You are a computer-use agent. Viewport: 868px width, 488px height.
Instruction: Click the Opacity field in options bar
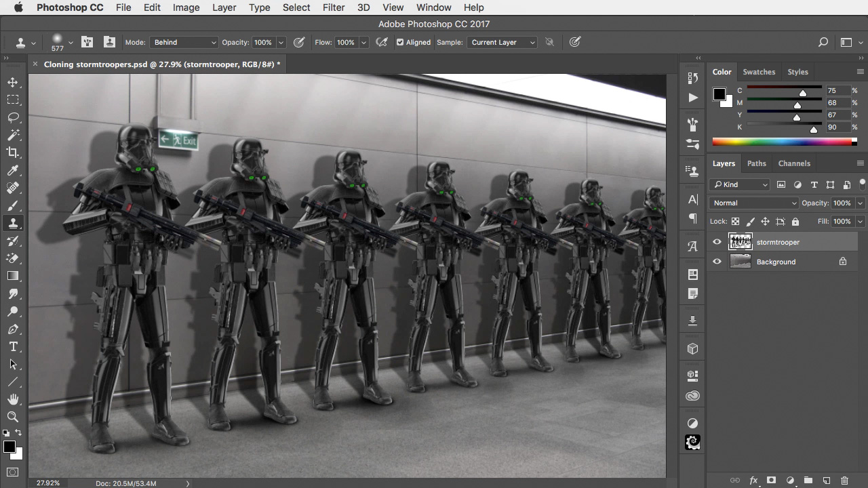coord(262,42)
